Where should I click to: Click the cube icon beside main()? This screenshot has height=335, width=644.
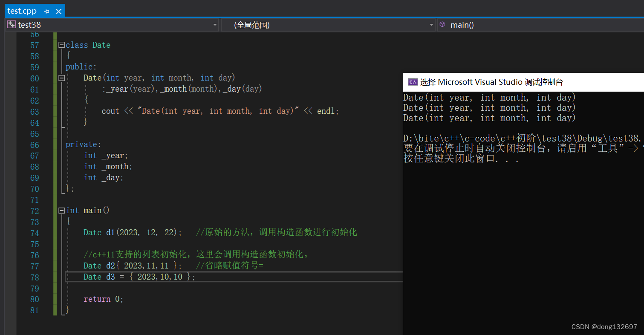(442, 25)
